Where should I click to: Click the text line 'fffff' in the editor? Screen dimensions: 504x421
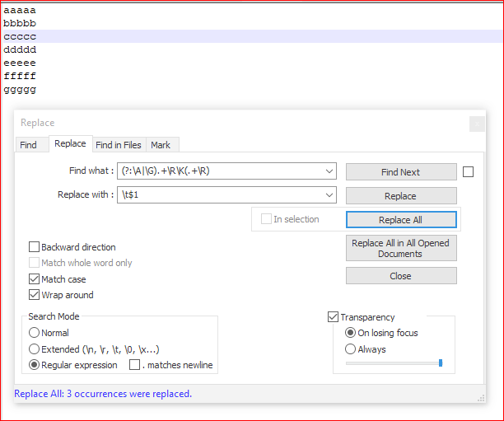(x=20, y=76)
